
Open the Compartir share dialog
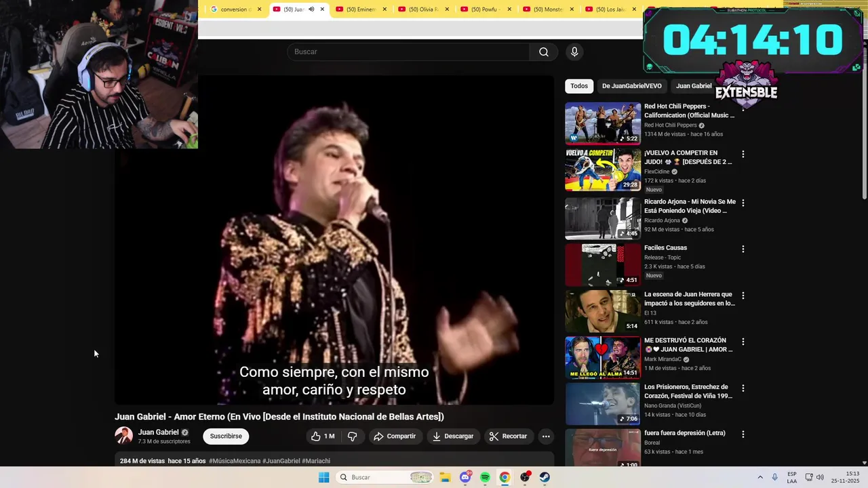(x=395, y=436)
